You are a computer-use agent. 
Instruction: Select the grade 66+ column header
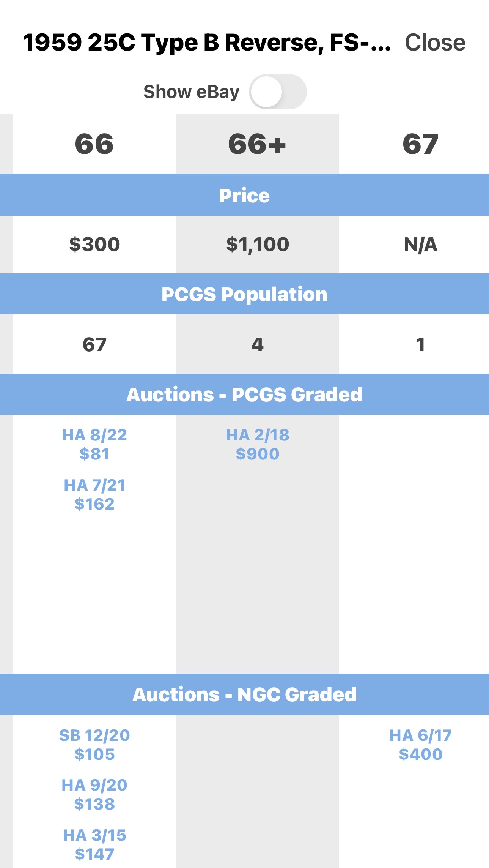coord(258,144)
